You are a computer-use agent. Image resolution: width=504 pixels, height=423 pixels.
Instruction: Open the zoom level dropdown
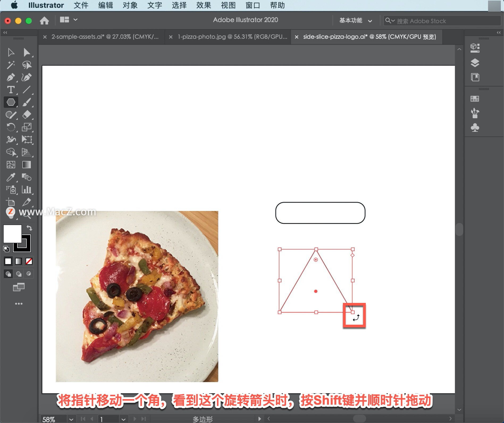[x=71, y=419]
